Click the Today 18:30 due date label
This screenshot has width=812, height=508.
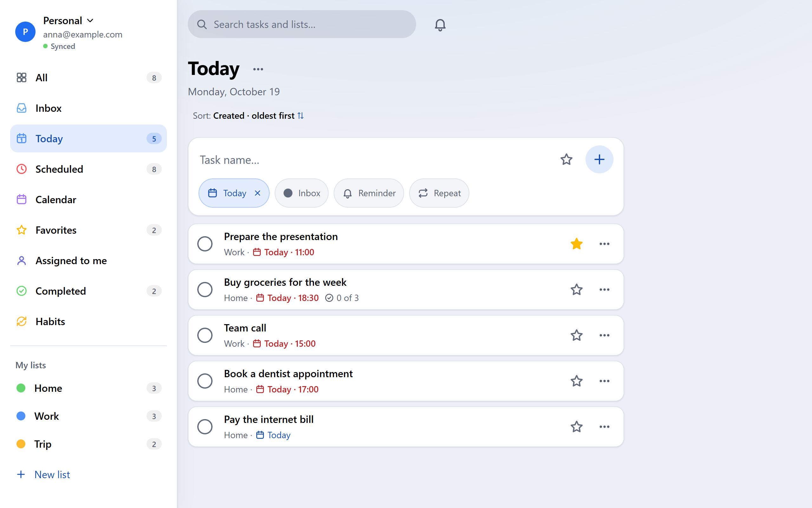pyautogui.click(x=287, y=298)
